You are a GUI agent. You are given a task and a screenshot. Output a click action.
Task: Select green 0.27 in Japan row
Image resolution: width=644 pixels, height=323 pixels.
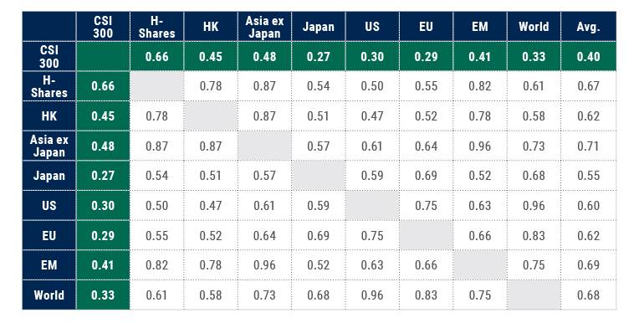(x=103, y=176)
